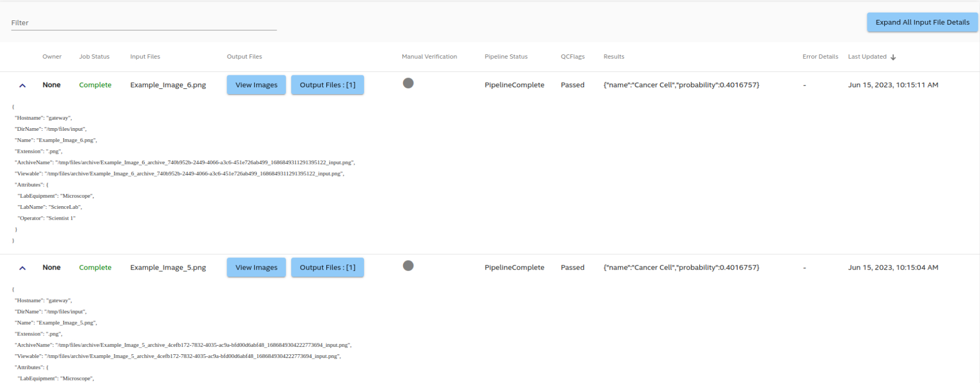Viewport: 980px width, 383px height.
Task: Collapse the Example_Image_5.png row details
Action: pos(23,268)
